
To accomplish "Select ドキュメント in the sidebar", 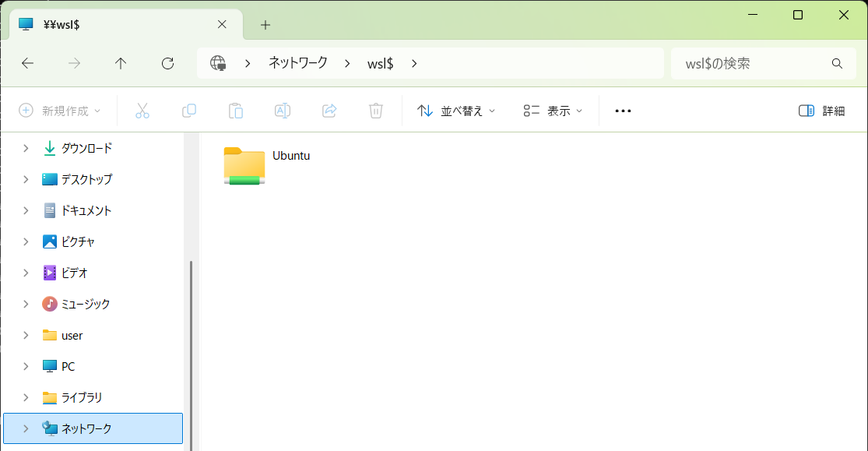I will point(86,210).
